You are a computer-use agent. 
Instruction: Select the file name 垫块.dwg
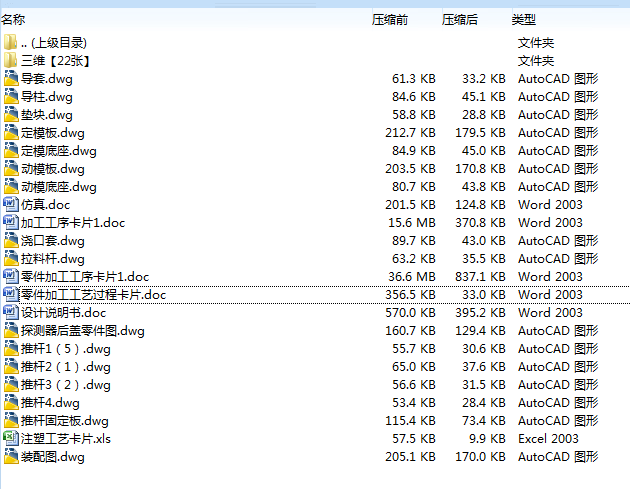point(47,115)
